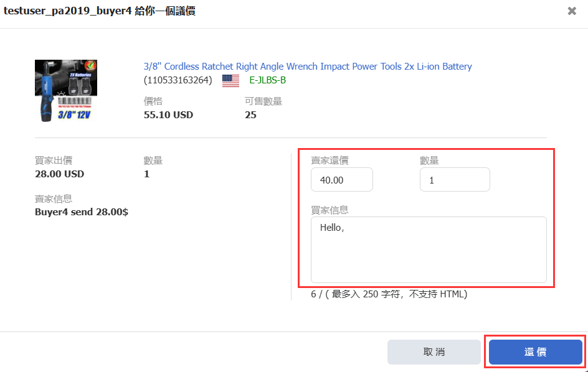The image size is (588, 372).
Task: Click the US flag icon
Action: click(230, 80)
